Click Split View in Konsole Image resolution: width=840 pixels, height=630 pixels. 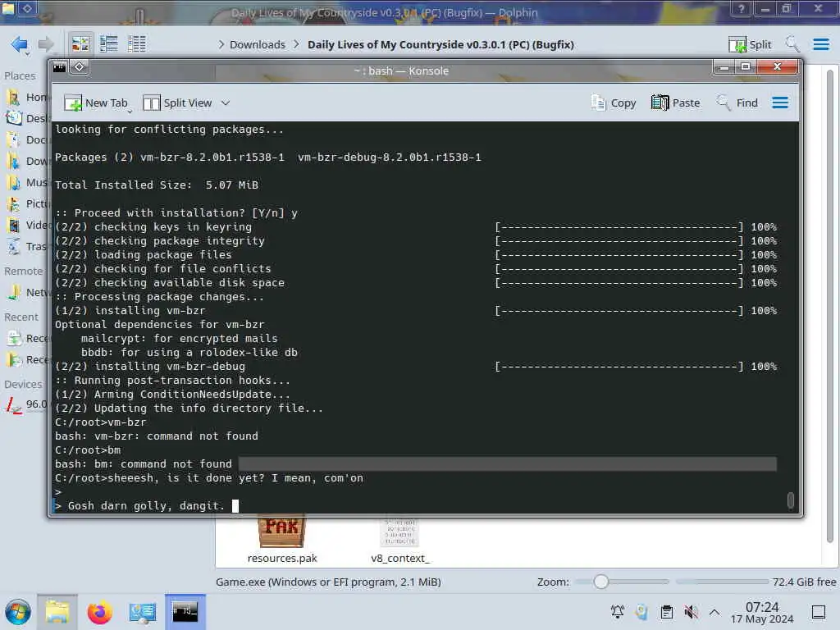(177, 103)
